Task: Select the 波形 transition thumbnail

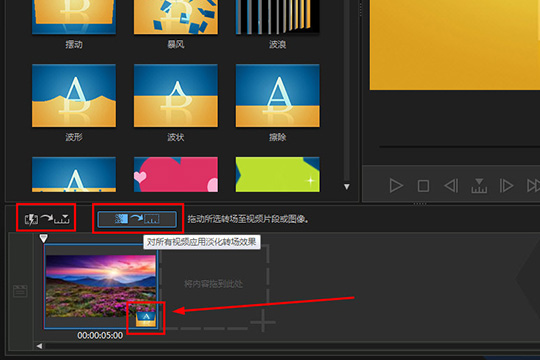Action: (74, 95)
